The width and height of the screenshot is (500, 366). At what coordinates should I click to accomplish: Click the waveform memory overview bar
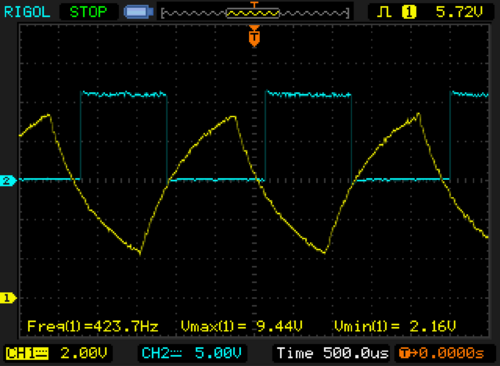click(255, 13)
